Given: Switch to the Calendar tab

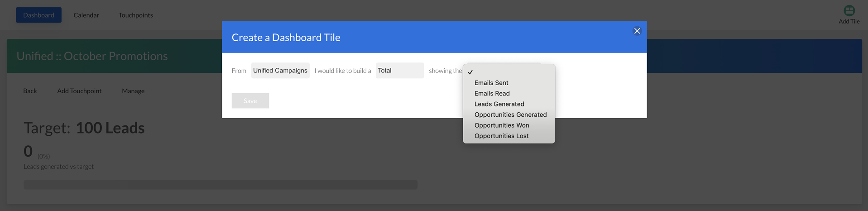Looking at the screenshot, I should (86, 15).
